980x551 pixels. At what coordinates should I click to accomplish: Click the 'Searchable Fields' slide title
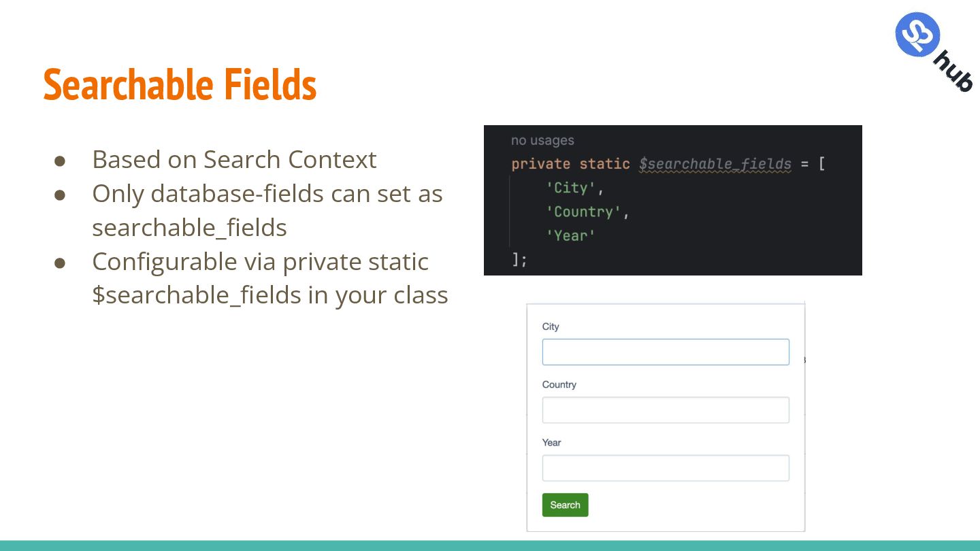click(x=180, y=85)
